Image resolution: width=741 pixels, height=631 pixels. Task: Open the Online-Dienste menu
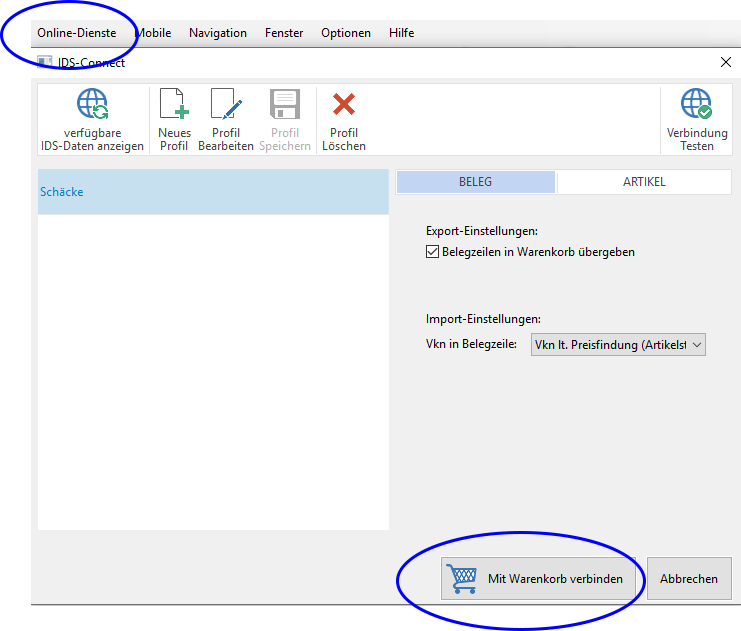(x=76, y=33)
